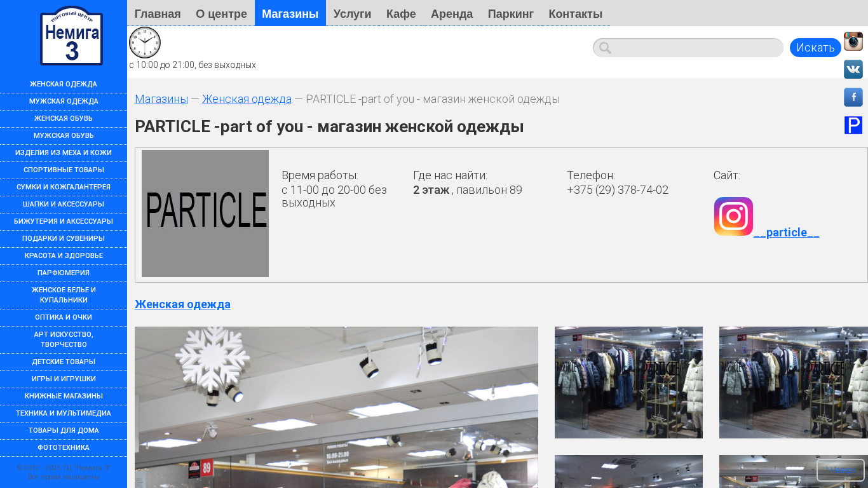
Task: Click the Наверх back-to-top button
Action: coord(841,470)
